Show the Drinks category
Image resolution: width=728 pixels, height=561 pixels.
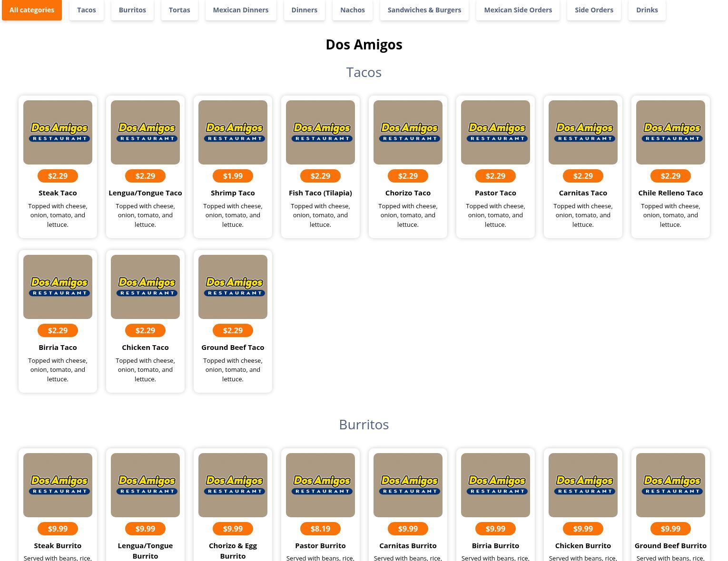(647, 10)
